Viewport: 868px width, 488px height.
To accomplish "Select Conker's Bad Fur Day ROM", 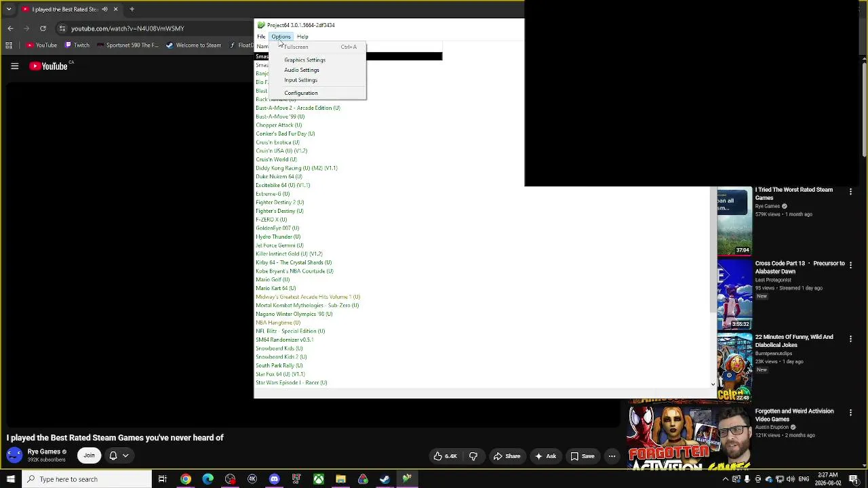I will point(285,134).
